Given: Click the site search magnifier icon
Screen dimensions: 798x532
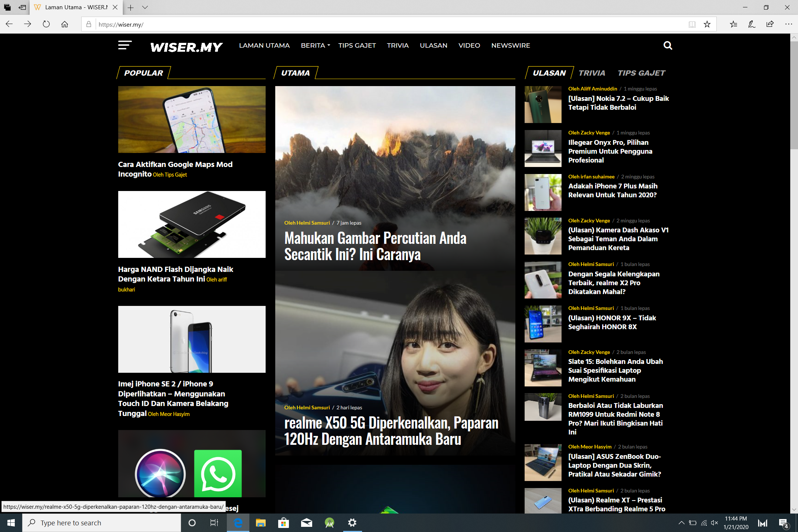Looking at the screenshot, I should point(668,45).
